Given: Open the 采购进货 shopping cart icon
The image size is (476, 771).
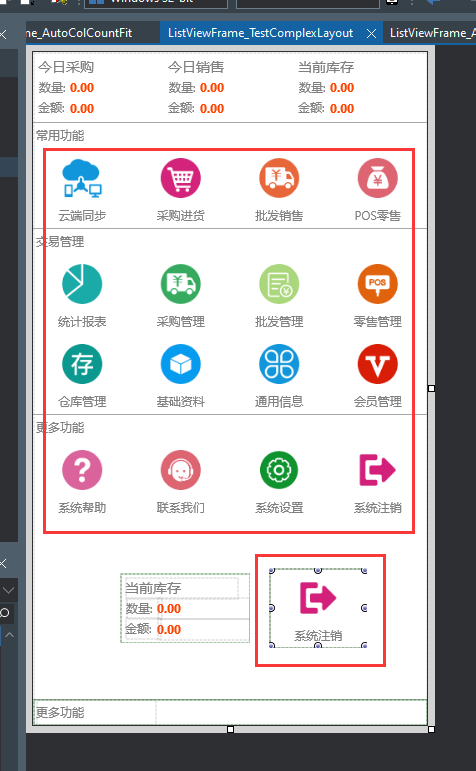Looking at the screenshot, I should pos(180,178).
